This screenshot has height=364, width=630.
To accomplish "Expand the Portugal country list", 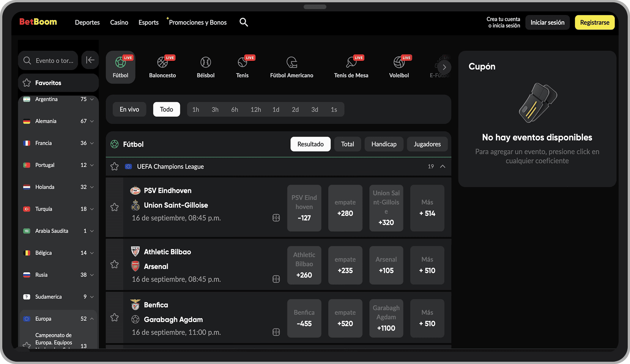I will (92, 165).
